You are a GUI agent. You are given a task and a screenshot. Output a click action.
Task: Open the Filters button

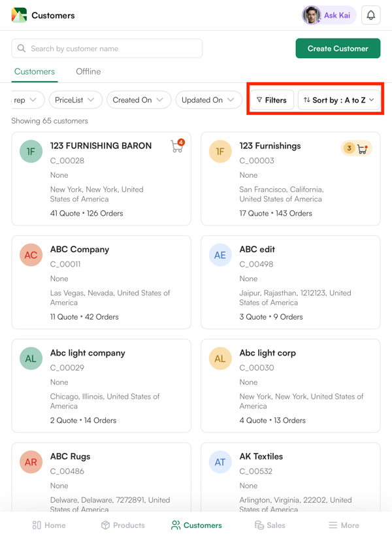pos(271,100)
